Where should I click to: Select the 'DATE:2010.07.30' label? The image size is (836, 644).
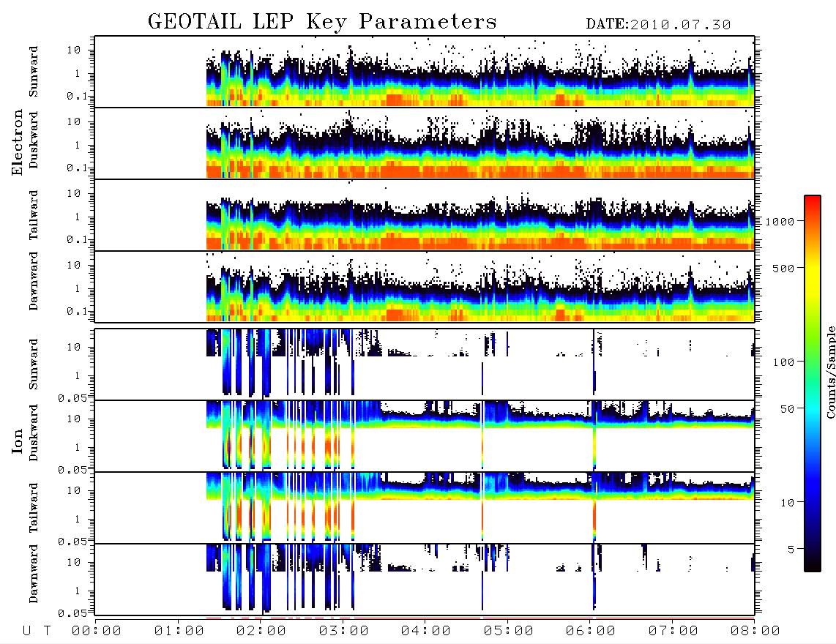pyautogui.click(x=658, y=24)
